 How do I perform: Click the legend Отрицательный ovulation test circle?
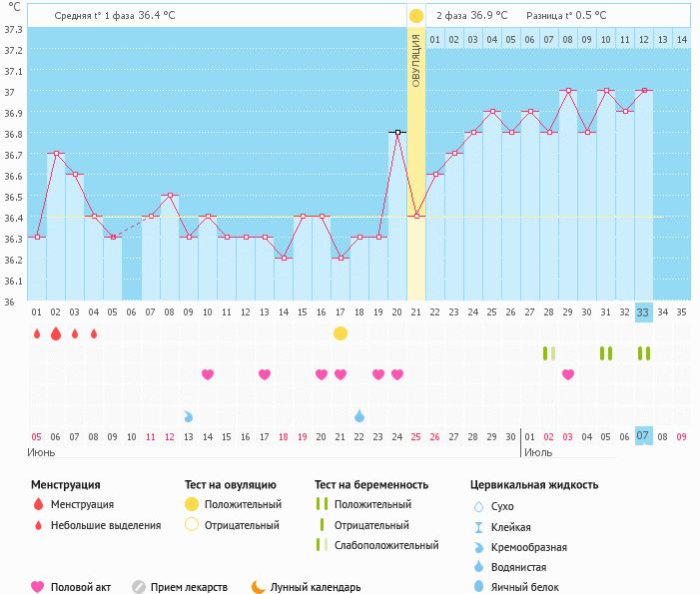pyautogui.click(x=192, y=524)
